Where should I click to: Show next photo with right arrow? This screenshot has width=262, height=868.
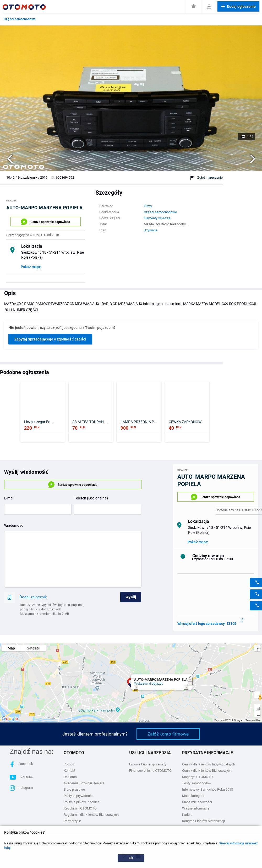pos(252,158)
